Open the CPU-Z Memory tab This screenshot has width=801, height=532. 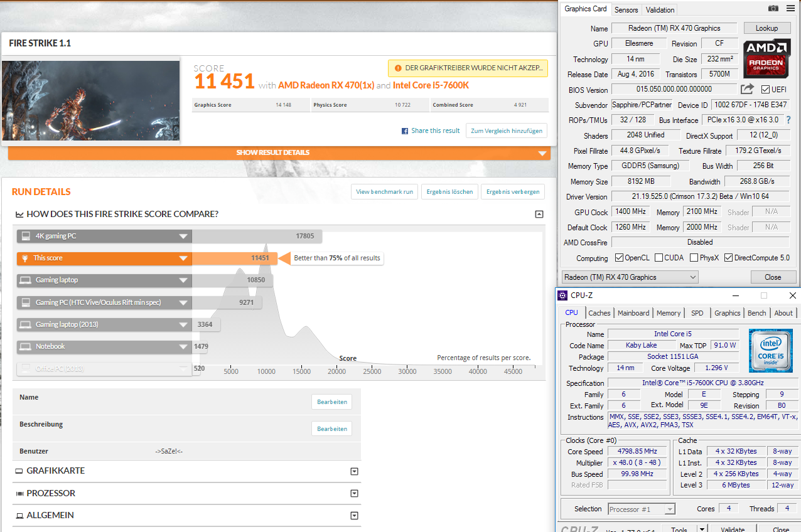coord(669,313)
